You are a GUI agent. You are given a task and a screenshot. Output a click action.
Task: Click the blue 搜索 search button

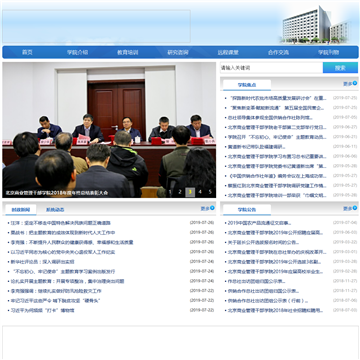click(340, 68)
